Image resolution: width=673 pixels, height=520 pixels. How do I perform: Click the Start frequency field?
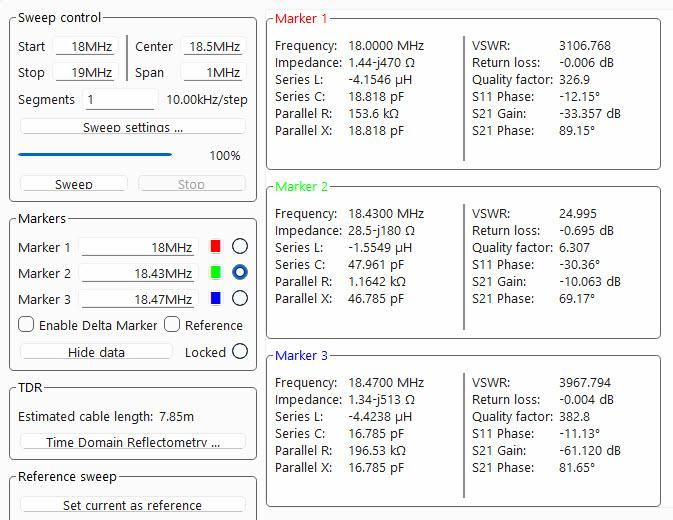[85, 46]
